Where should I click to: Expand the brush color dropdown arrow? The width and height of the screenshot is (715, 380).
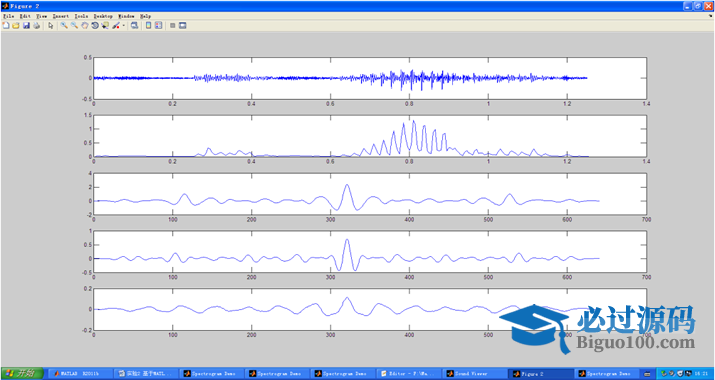point(124,26)
